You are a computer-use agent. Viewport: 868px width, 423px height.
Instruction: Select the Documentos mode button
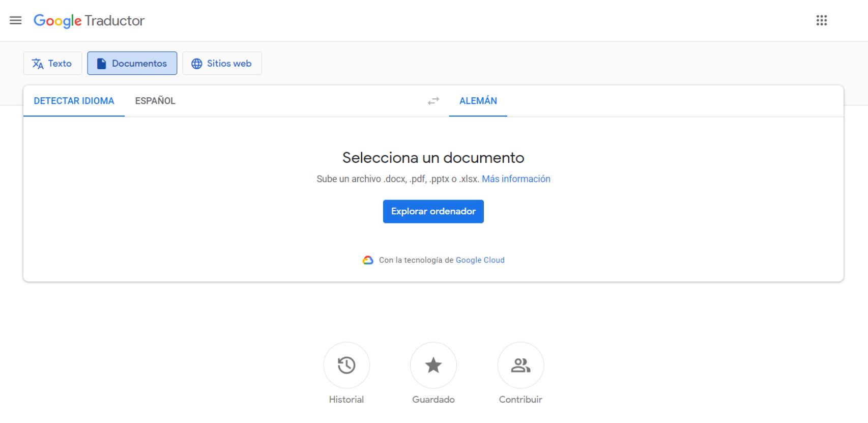[x=132, y=63]
